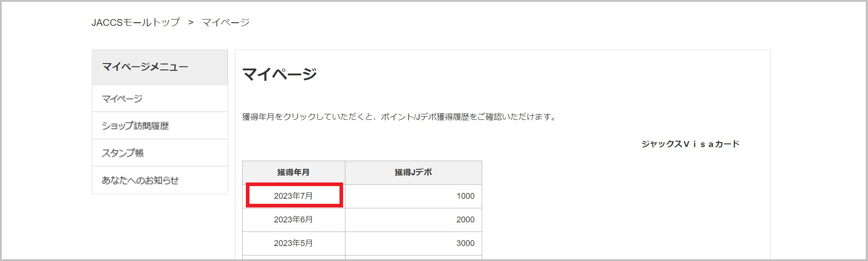Click the 2000 Jデポ value cell
868x261 pixels.
[x=414, y=220]
